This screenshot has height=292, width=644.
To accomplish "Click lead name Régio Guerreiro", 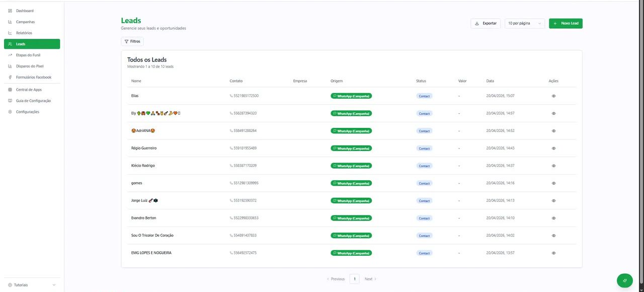I will pos(144,148).
